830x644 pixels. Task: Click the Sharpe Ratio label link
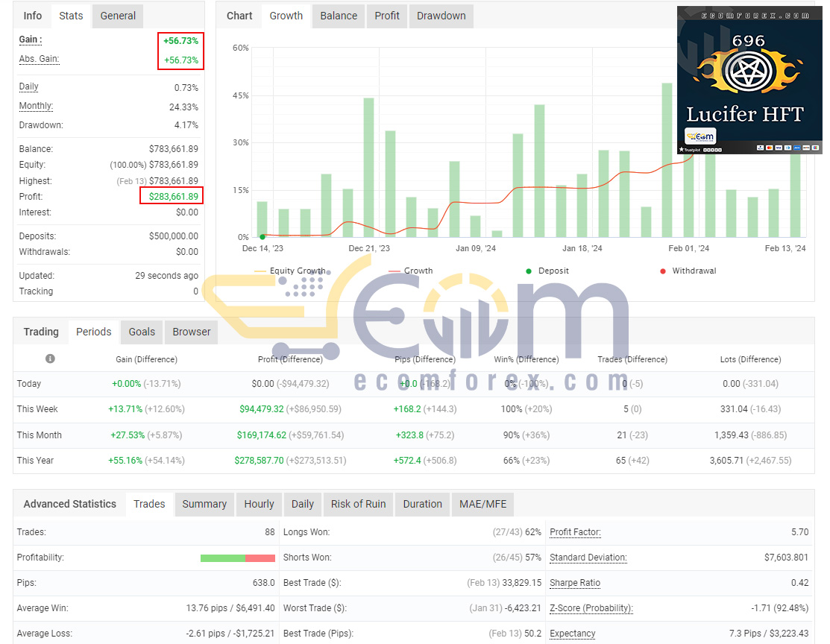coord(575,583)
